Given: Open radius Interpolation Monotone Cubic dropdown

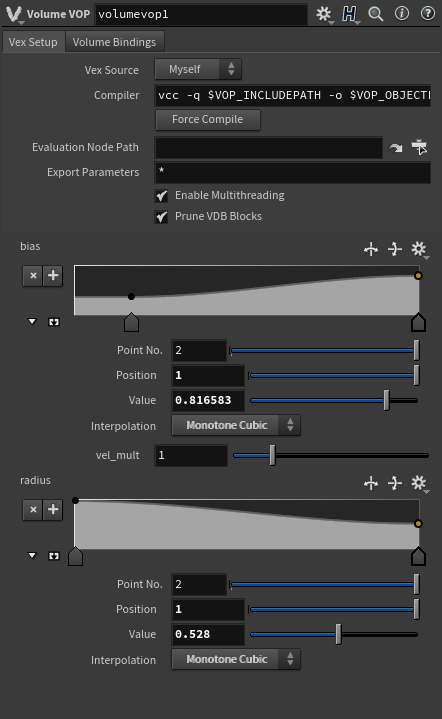Looking at the screenshot, I should pyautogui.click(x=236, y=659).
